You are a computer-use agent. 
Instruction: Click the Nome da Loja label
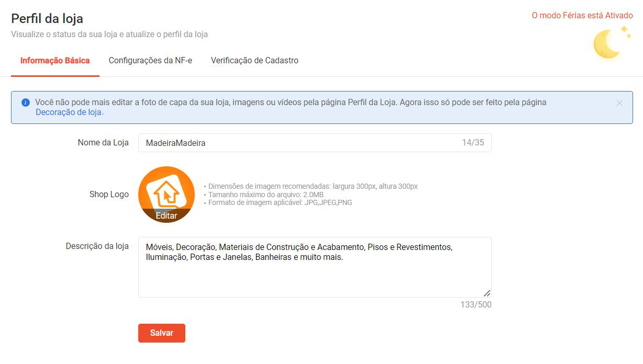click(x=103, y=142)
